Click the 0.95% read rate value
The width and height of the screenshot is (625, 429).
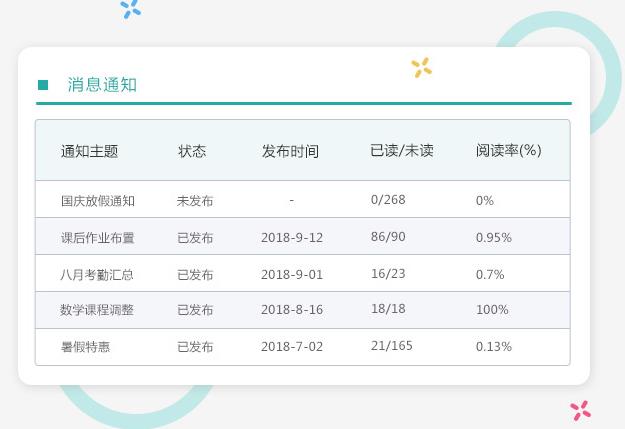point(493,238)
